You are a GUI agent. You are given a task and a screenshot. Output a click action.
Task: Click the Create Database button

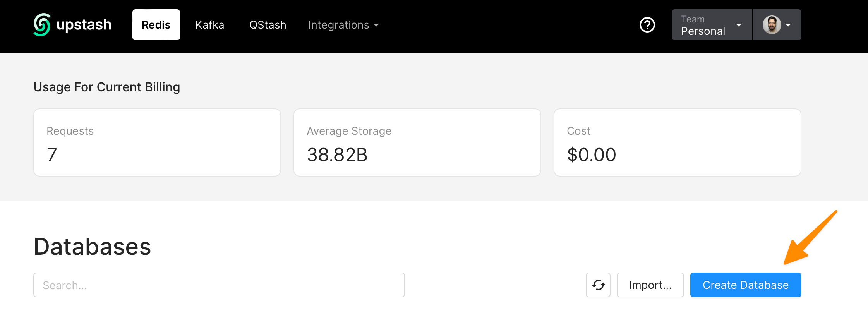(746, 285)
